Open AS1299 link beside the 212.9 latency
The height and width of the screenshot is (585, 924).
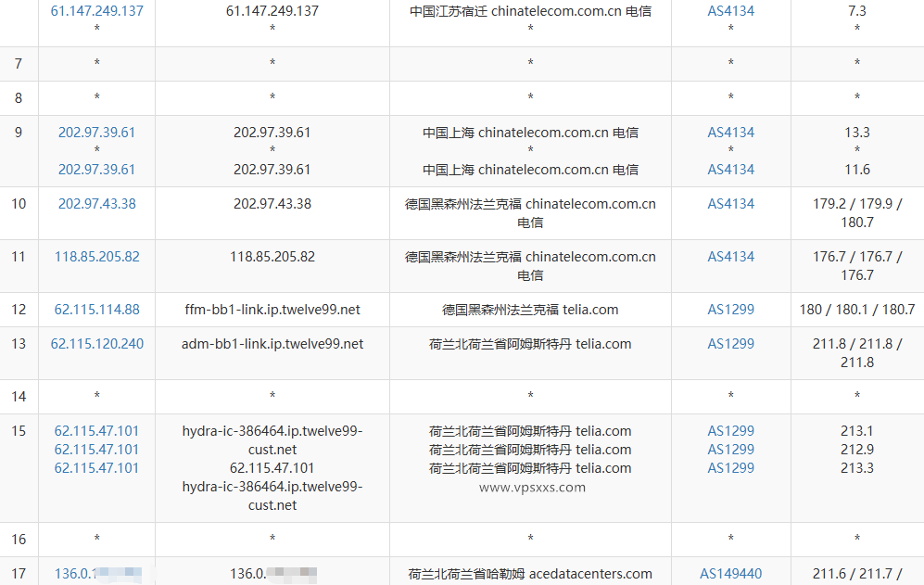tap(730, 450)
